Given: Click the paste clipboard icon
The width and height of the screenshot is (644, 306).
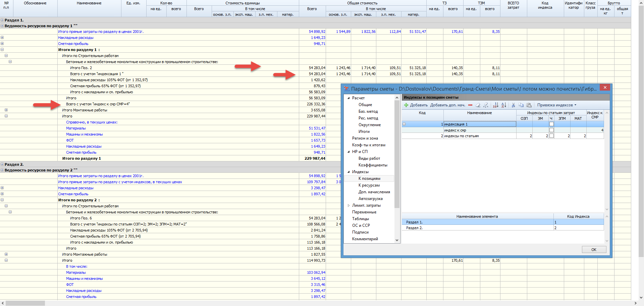Looking at the screenshot, I should click(529, 105).
